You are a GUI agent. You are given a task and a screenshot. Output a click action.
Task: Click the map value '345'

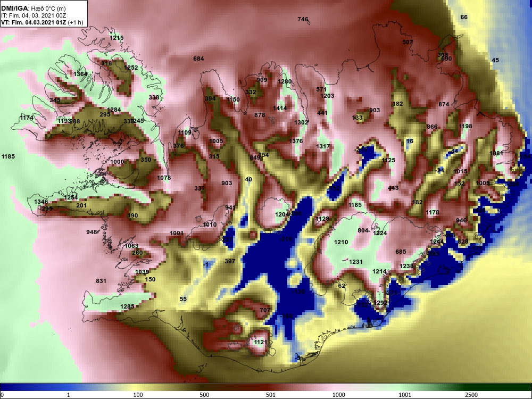click(55, 100)
